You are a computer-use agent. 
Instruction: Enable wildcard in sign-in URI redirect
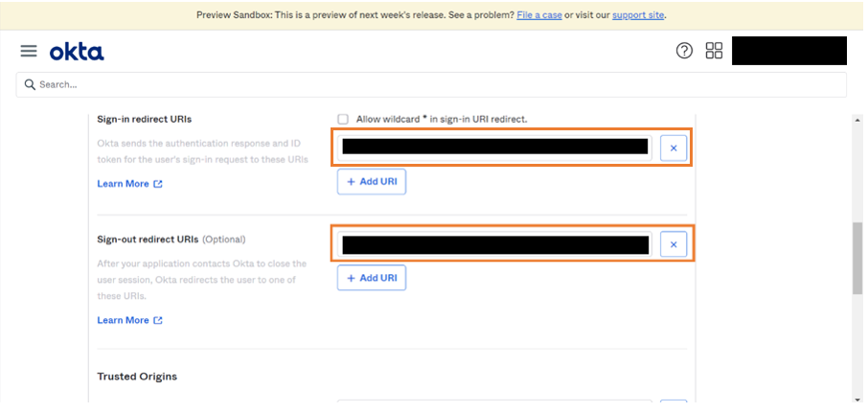343,119
